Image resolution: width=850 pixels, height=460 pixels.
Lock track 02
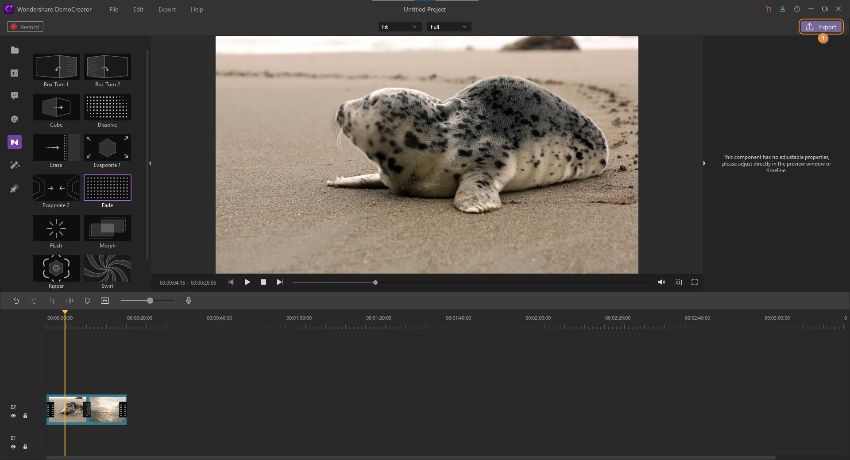click(x=25, y=416)
